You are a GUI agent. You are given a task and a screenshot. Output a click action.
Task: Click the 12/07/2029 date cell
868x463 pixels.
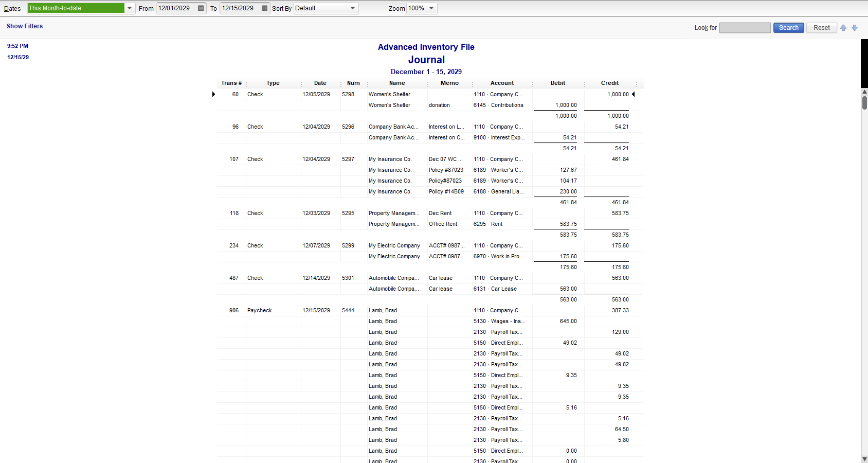pos(316,245)
